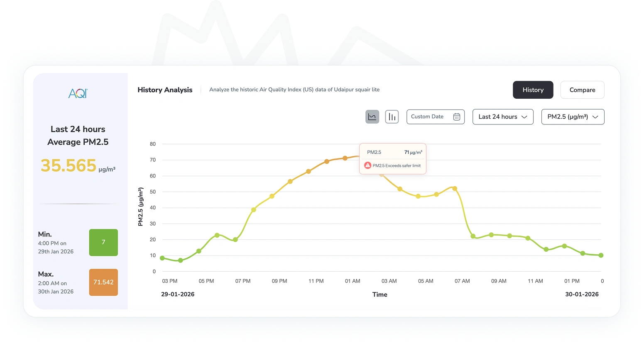Click the 'PM2.5 Exceeds safer limit' text
Viewport: 644px width, 343px height.
coord(397,166)
